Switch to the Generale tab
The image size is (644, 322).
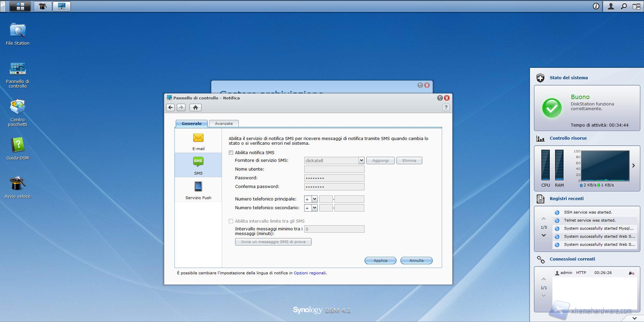click(192, 124)
